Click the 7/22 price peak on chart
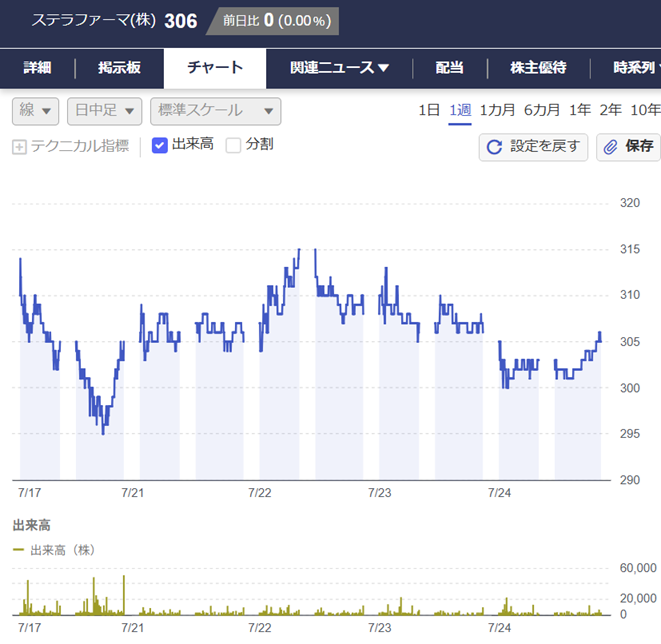The width and height of the screenshot is (661, 644). (299, 250)
